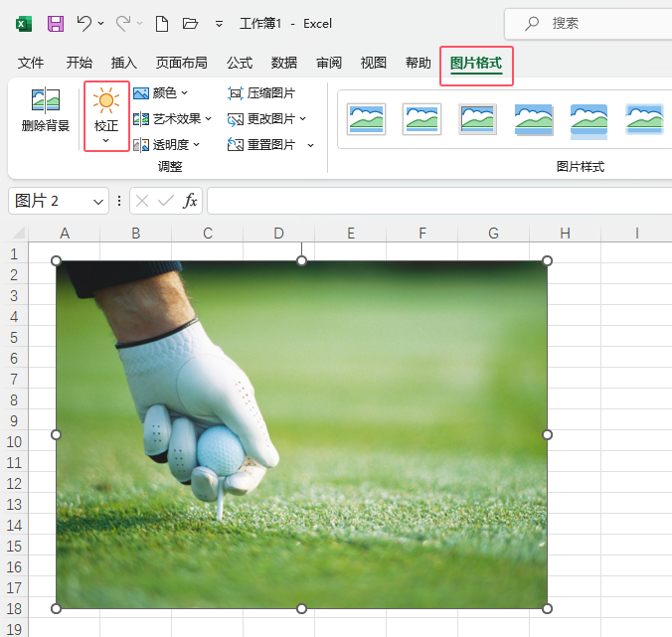Screen dimensions: 672x637
Task: Click the picture's top-left resize handle
Action: (56, 261)
